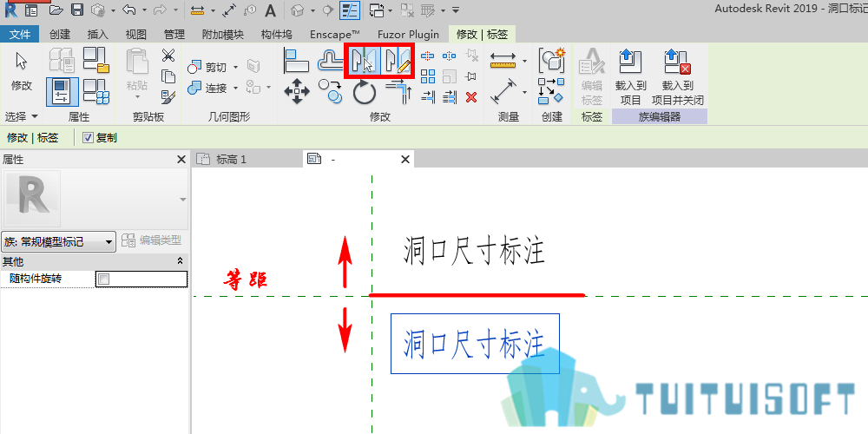868x434 pixels.
Task: Toggle the 复制 checkbox
Action: pyautogui.click(x=88, y=138)
